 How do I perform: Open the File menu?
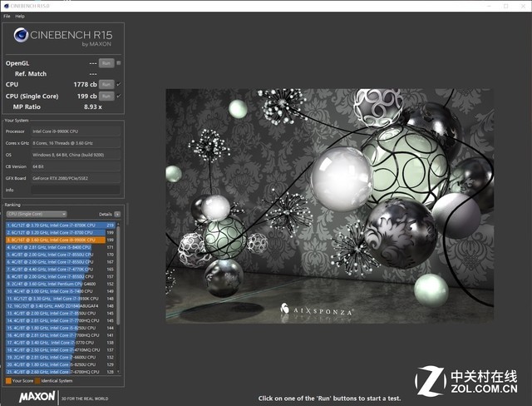click(x=7, y=17)
